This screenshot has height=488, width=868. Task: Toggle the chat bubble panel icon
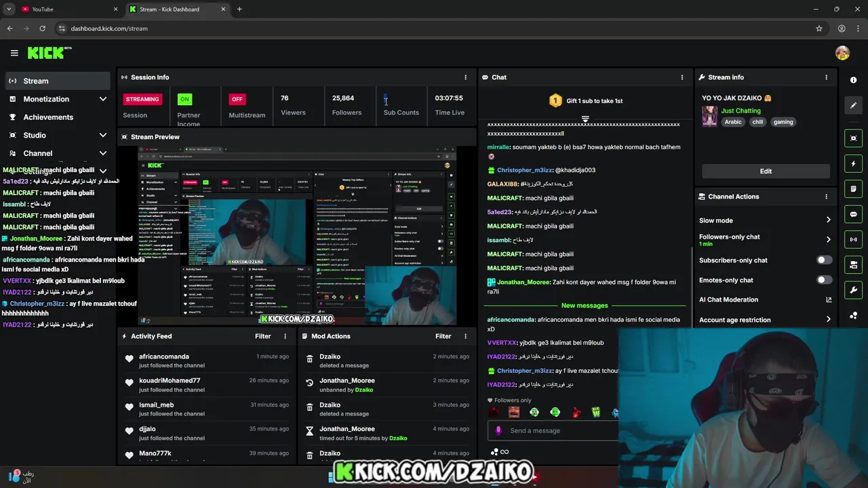coord(853,214)
